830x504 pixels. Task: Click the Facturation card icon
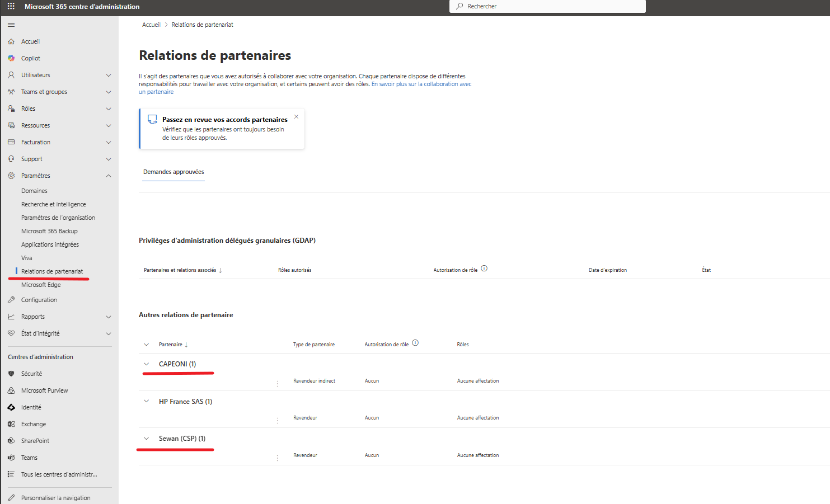coord(11,142)
